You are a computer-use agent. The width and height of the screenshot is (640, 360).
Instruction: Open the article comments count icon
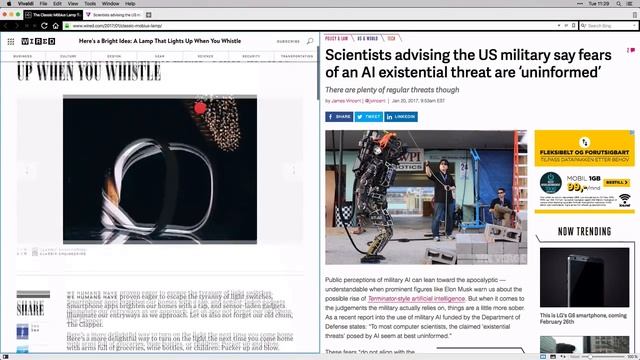631,51
